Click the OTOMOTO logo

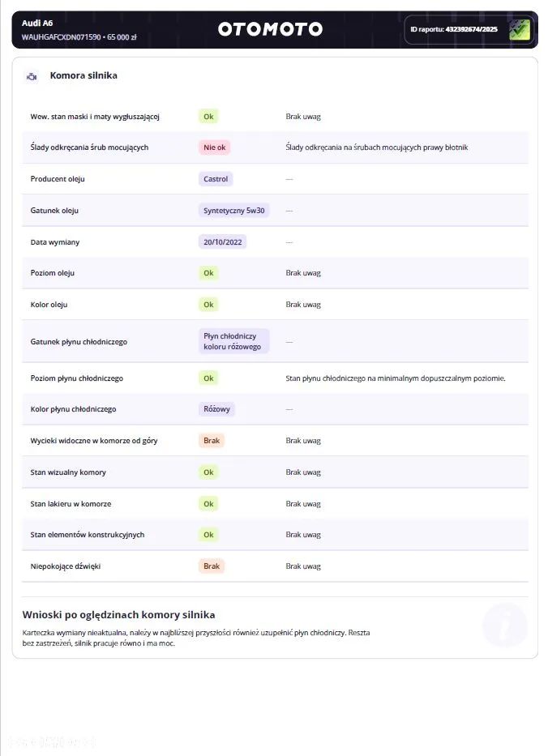pos(270,29)
